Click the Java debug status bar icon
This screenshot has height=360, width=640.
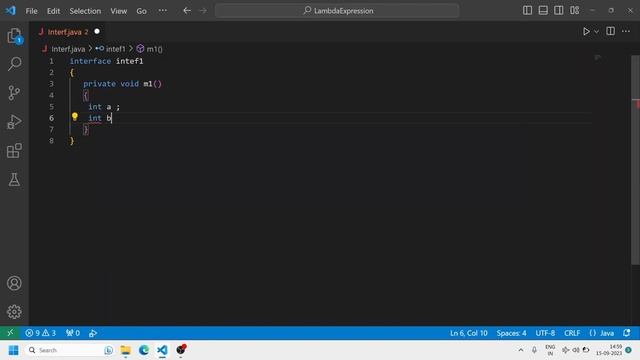click(93, 333)
